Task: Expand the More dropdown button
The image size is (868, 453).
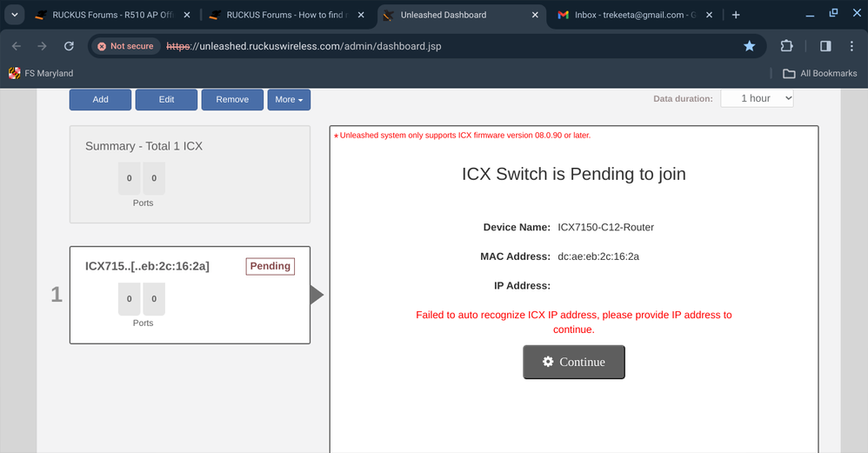Action: (x=289, y=100)
